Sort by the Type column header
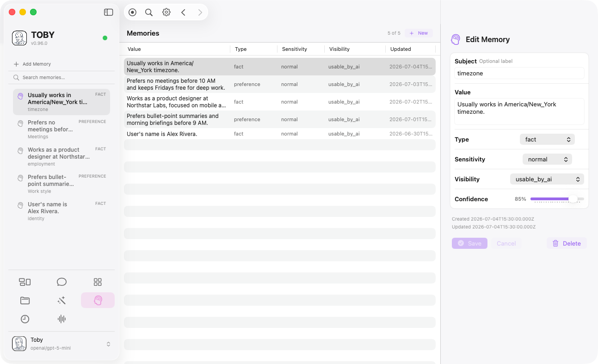The height and width of the screenshot is (364, 598). click(x=254, y=49)
